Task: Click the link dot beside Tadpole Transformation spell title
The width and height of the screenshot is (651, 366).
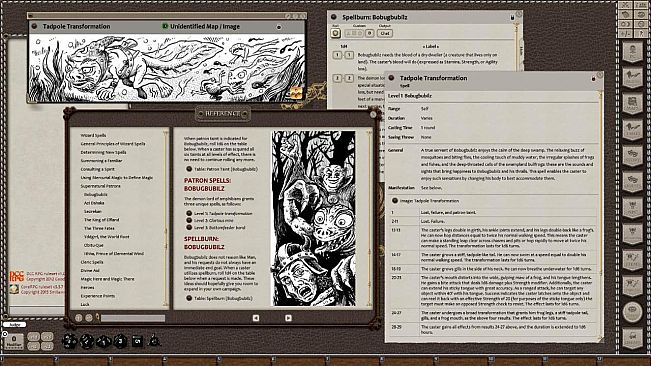Action: 391,78
